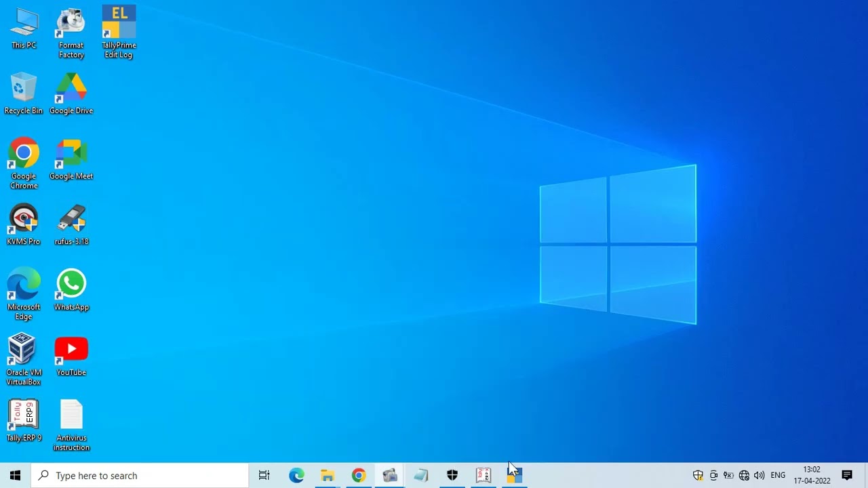
Task: Select the Oracle VM VirtualBox icon
Action: (24, 359)
